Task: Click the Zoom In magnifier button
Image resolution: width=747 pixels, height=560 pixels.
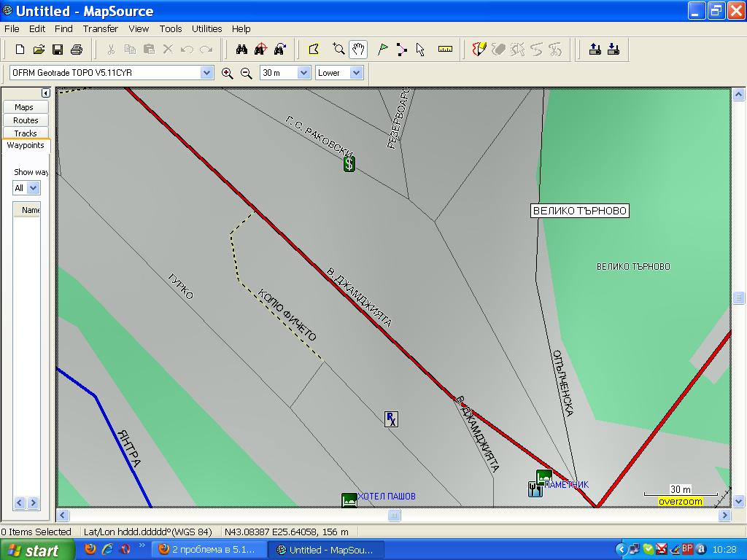Action: [x=227, y=73]
